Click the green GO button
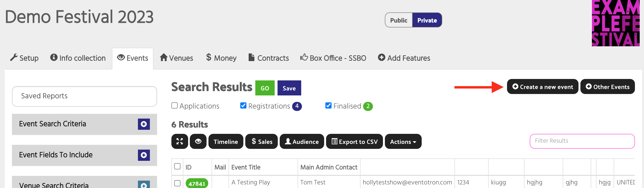 click(x=265, y=88)
